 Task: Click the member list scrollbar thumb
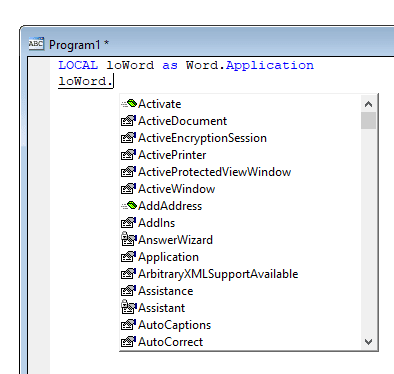[368, 120]
